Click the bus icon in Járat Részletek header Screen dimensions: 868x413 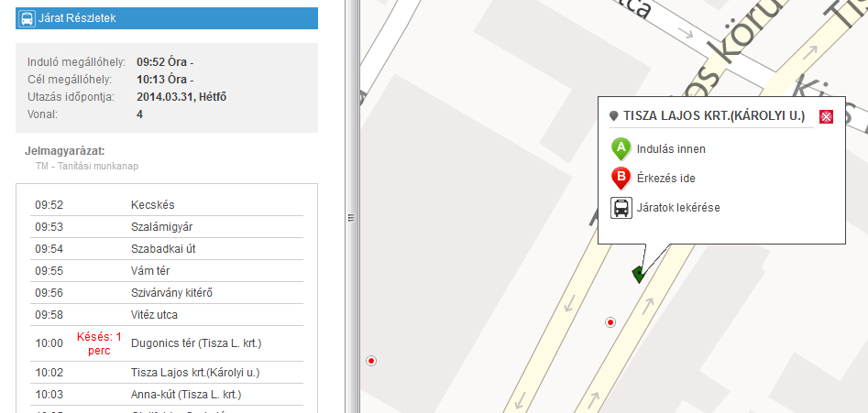[27, 18]
